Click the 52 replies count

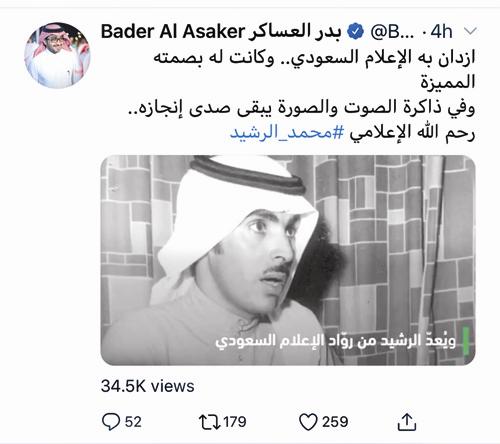133,422
